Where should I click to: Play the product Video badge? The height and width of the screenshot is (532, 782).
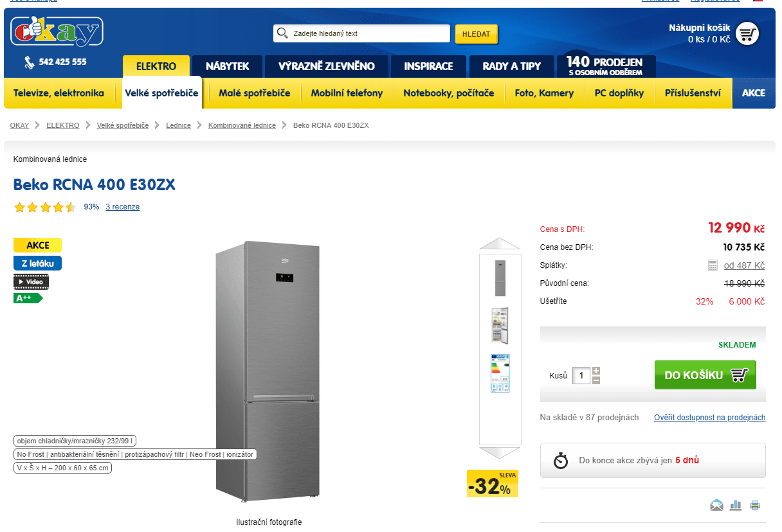click(31, 281)
